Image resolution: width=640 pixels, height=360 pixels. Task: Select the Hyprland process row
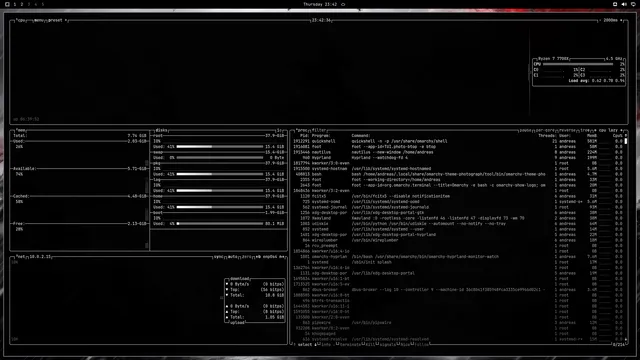click(458, 158)
